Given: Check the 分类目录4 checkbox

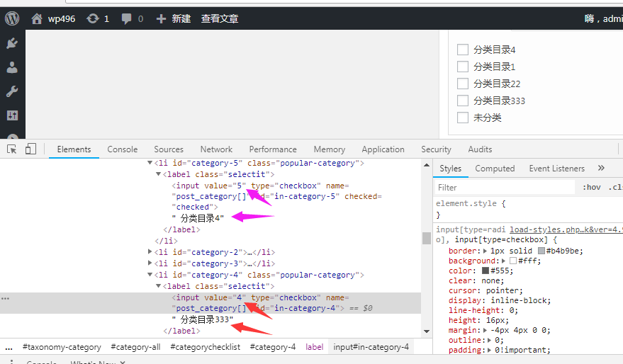Looking at the screenshot, I should [x=463, y=50].
